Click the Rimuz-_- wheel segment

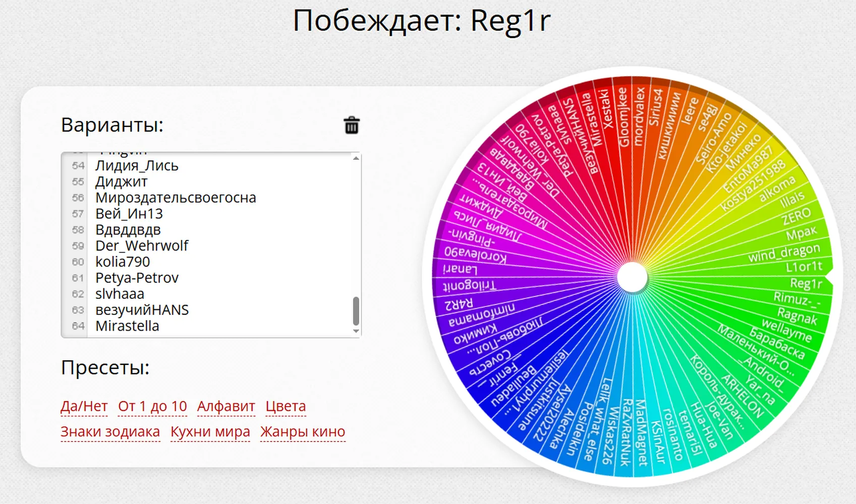coord(797,300)
